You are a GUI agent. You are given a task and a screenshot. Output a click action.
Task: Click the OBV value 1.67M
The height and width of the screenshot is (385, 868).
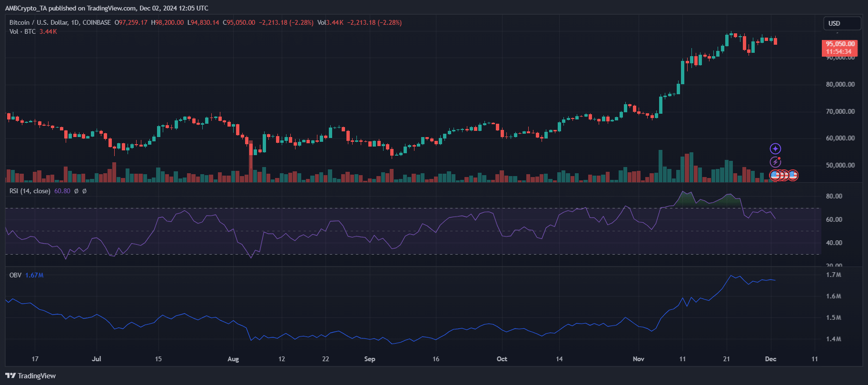34,275
